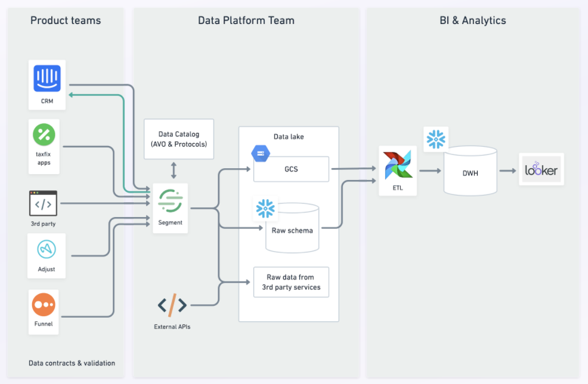
Task: Click the Snowflake icon above DWH
Action: click(x=436, y=139)
